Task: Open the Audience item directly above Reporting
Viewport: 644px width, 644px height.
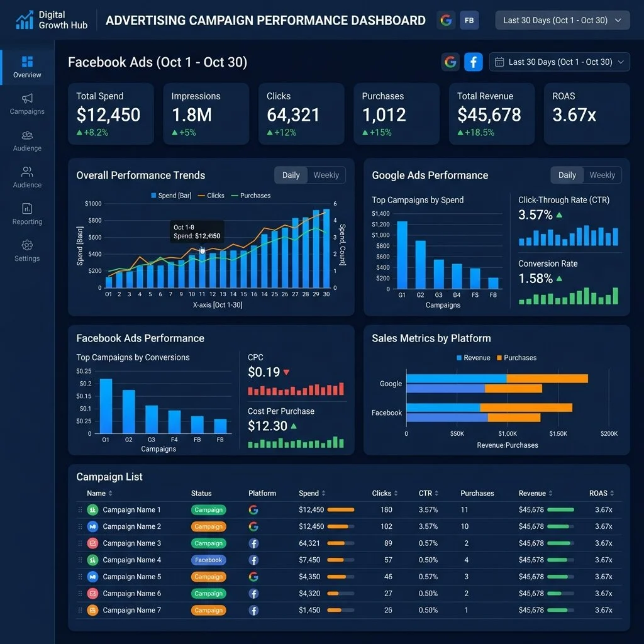Action: [27, 177]
